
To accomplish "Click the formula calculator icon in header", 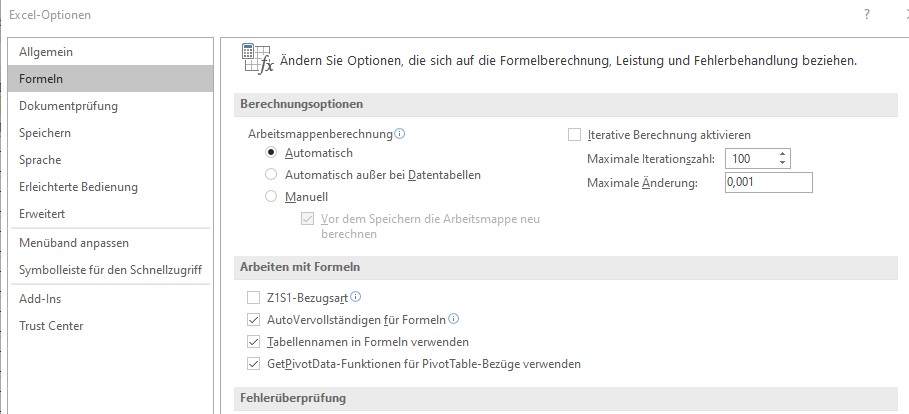I will [x=257, y=58].
